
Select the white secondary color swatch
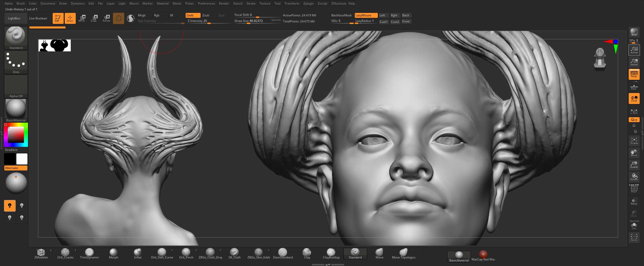click(x=22, y=159)
